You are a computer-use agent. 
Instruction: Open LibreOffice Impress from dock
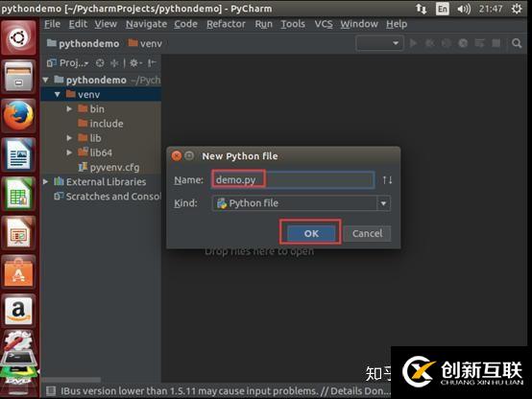[x=18, y=233]
